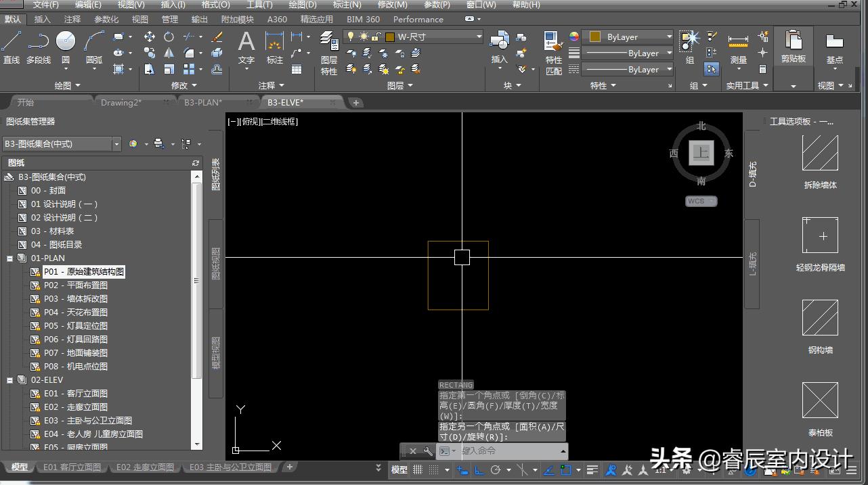The height and width of the screenshot is (485, 868).
Task: Open sheet P02 - 平面布置图
Action: [75, 285]
